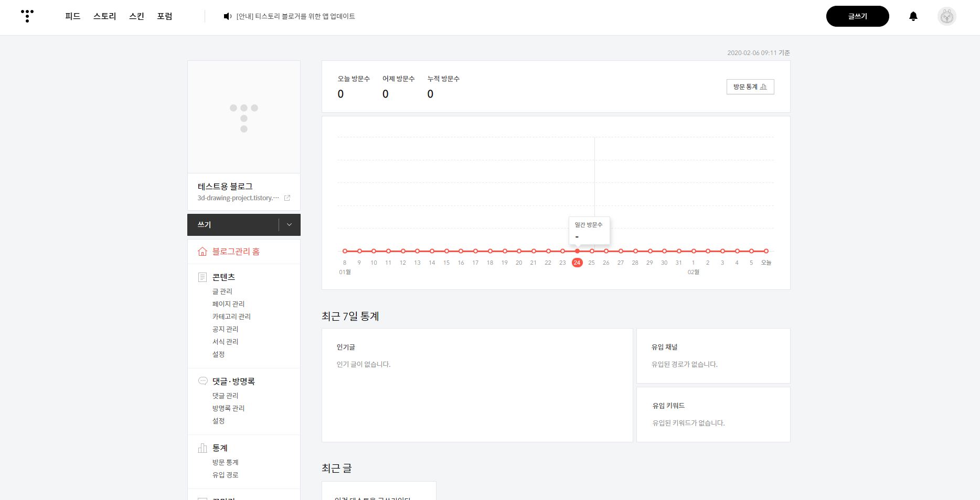Open the 스킨 menu

(x=136, y=16)
